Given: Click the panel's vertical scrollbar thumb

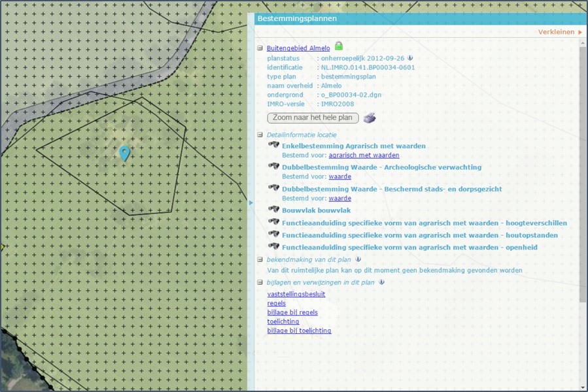Looking at the screenshot, I should click(x=582, y=174).
